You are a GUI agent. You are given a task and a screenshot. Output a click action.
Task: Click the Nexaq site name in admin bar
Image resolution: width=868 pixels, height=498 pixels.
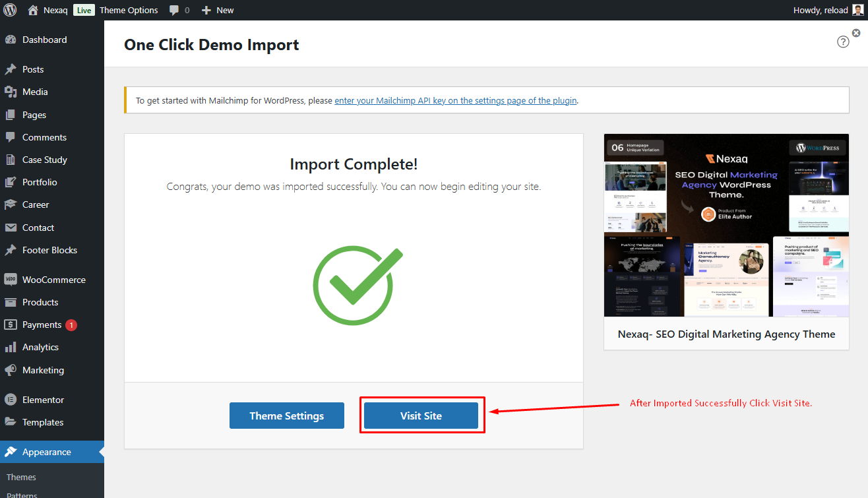55,10
